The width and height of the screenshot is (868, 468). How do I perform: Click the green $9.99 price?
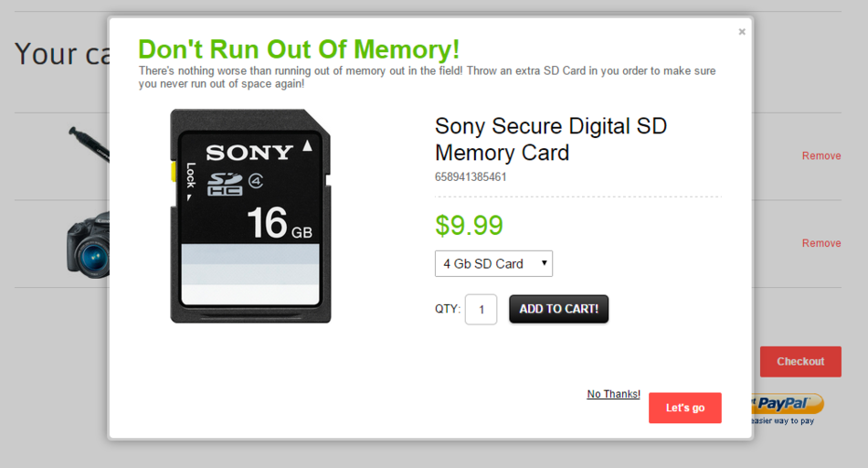coord(469,225)
